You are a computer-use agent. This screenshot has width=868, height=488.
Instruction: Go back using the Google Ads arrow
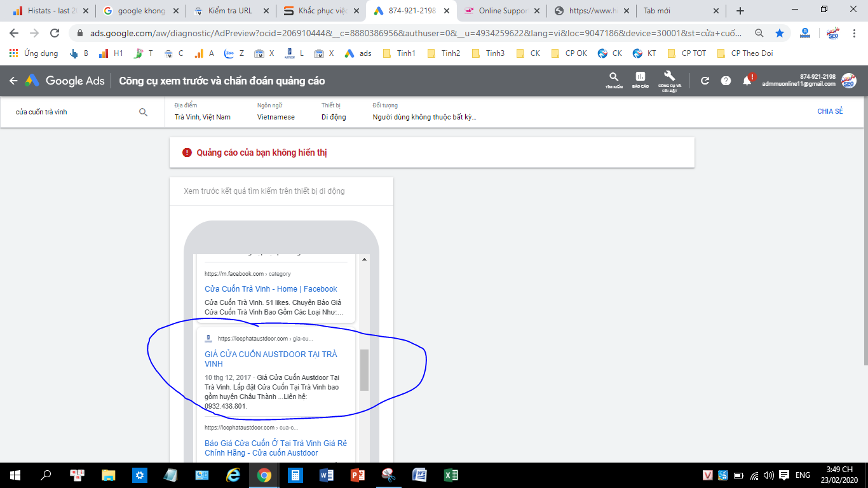13,81
